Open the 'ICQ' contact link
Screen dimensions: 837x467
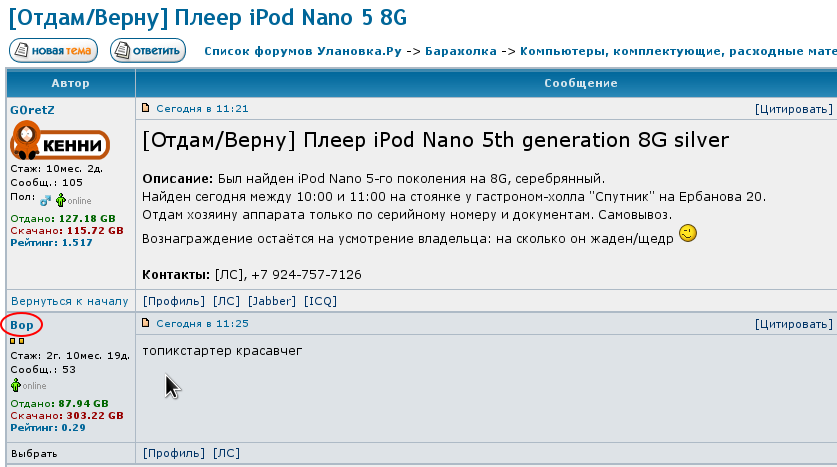click(x=320, y=301)
